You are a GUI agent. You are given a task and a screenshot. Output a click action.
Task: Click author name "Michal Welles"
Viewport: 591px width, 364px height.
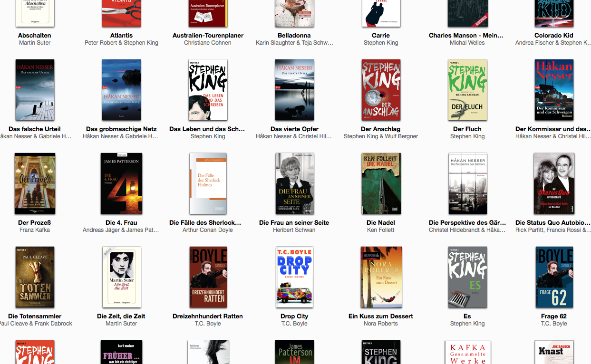pos(467,43)
